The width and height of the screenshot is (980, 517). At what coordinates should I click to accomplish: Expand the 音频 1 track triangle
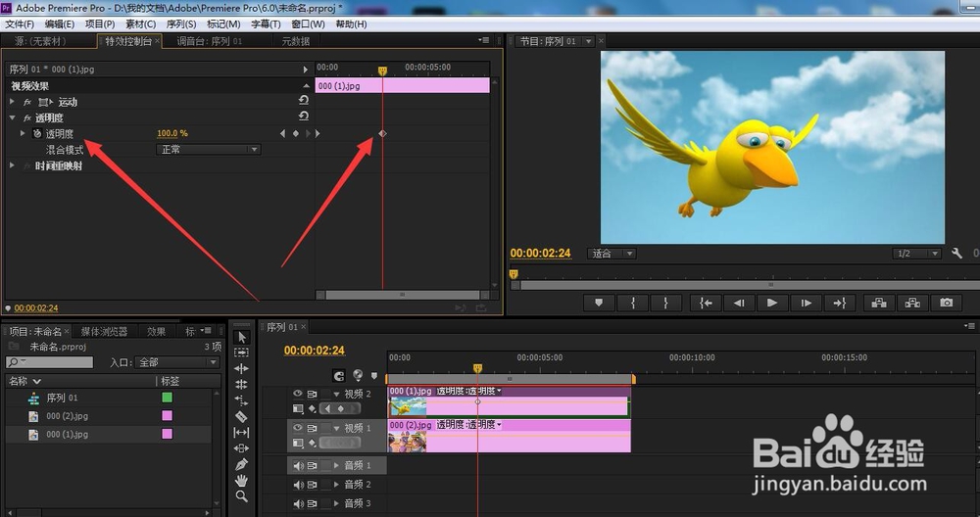[x=336, y=466]
